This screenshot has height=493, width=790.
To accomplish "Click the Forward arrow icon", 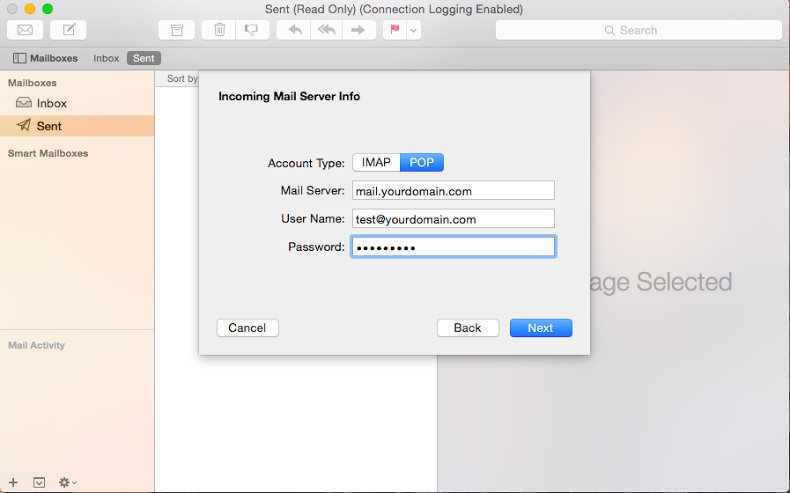I will [x=357, y=30].
